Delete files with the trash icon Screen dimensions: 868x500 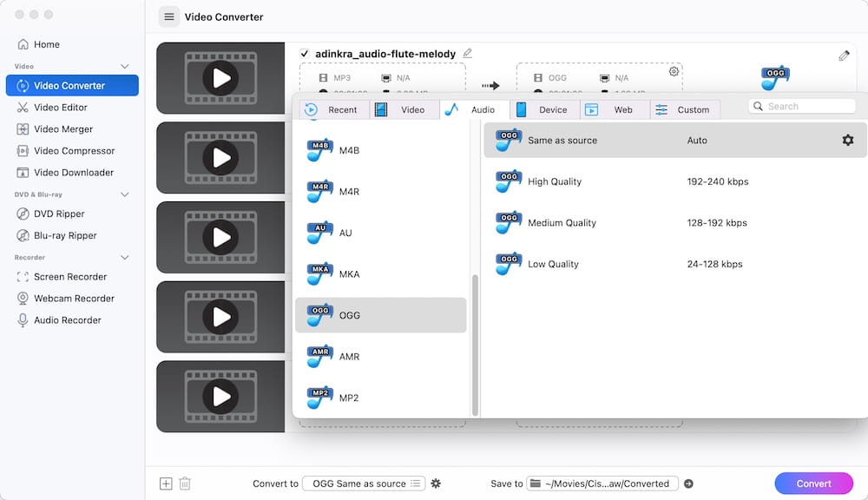pyautogui.click(x=185, y=484)
